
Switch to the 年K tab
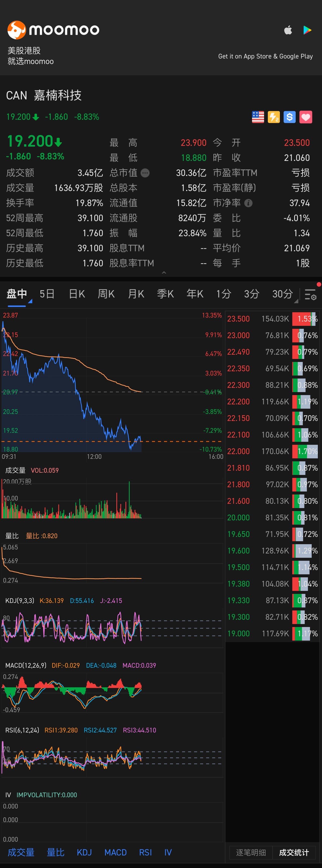click(195, 294)
